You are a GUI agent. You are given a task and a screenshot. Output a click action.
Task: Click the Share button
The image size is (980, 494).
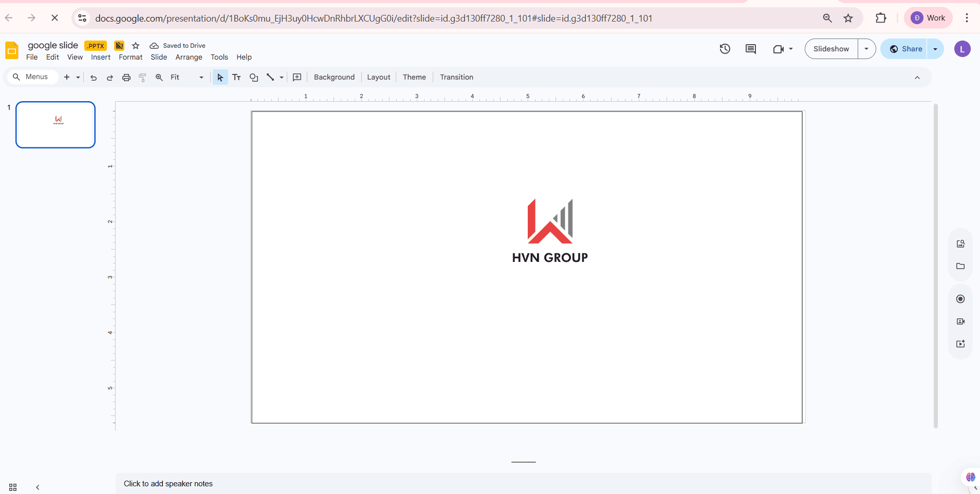(x=905, y=49)
